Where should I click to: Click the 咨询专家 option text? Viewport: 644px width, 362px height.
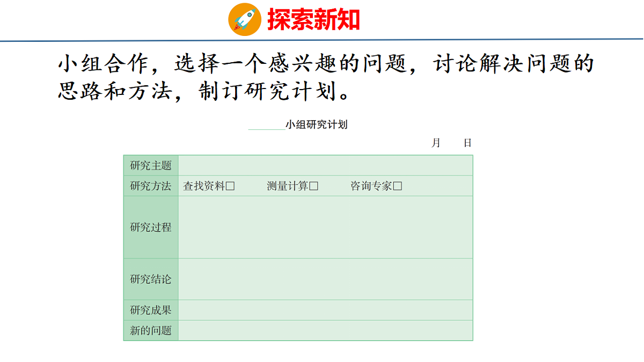(x=372, y=186)
